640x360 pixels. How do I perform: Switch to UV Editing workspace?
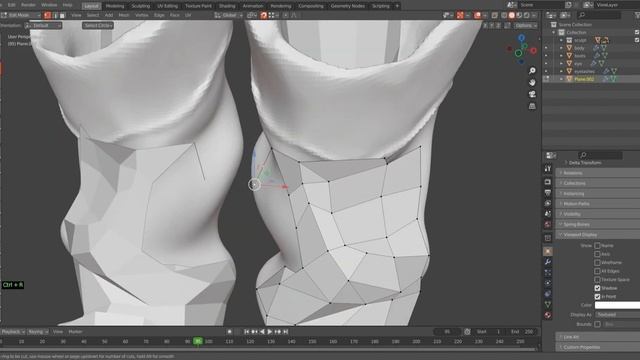[167, 6]
